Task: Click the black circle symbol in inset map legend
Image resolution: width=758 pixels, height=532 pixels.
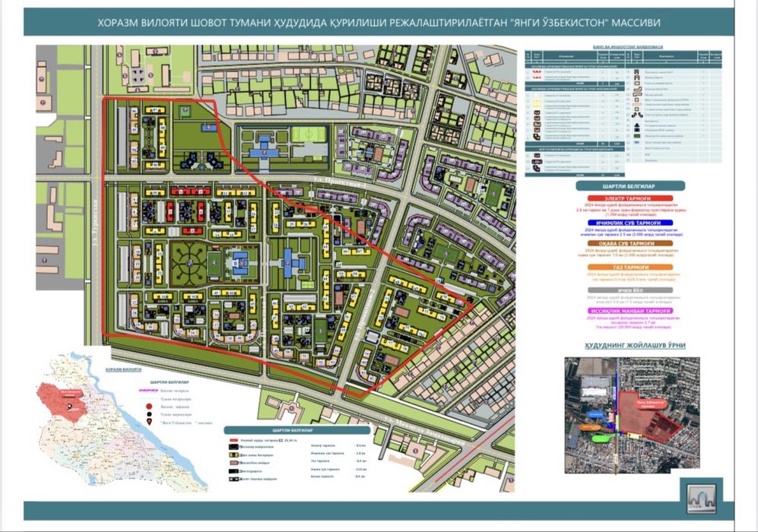Action: (149, 415)
